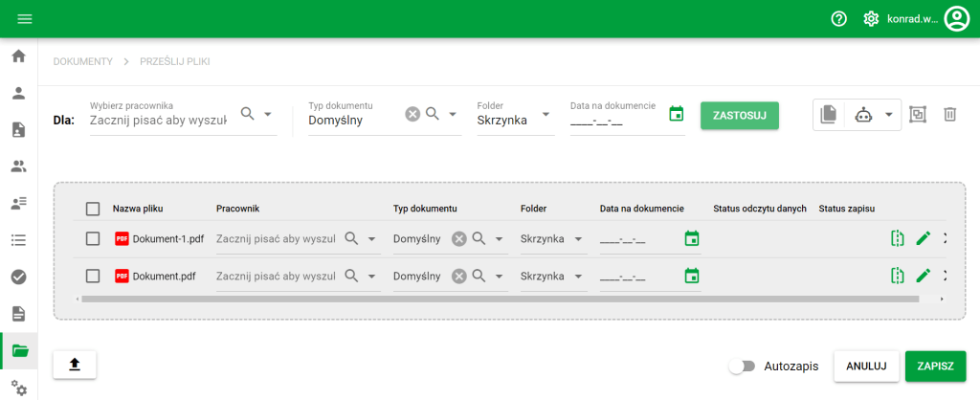Expand the dropdown arrow next to robot icon
980x400 pixels.
(x=889, y=115)
